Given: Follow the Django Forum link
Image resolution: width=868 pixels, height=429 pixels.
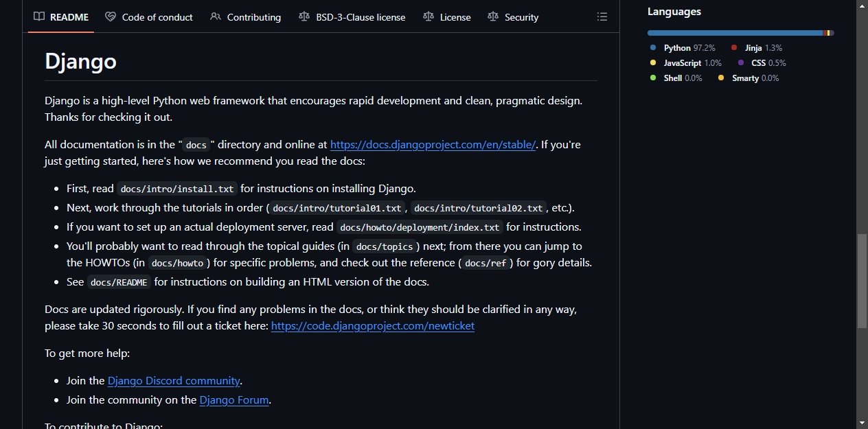Looking at the screenshot, I should (234, 400).
